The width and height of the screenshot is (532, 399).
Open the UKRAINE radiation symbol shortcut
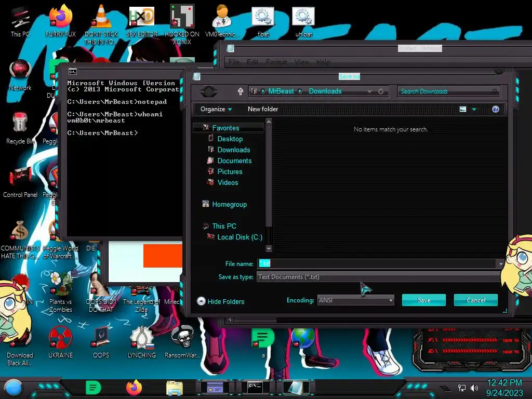tap(61, 342)
